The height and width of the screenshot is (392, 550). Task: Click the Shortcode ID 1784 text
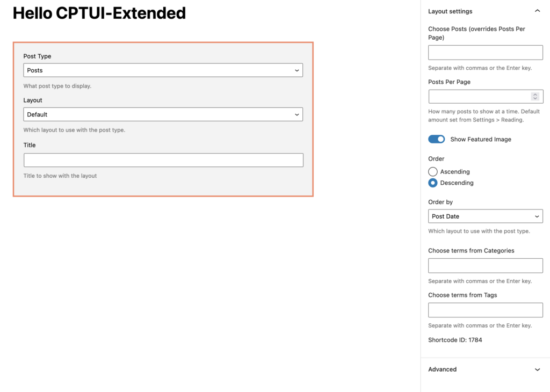[x=454, y=339]
